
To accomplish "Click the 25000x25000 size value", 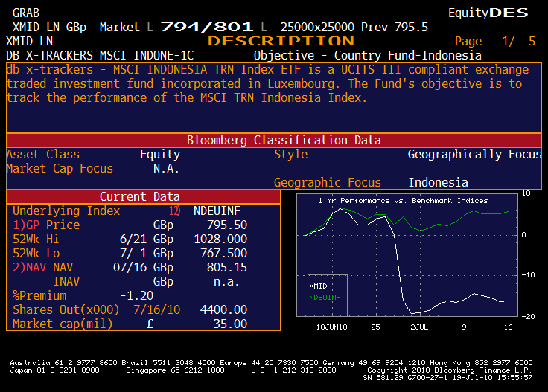I will [317, 28].
